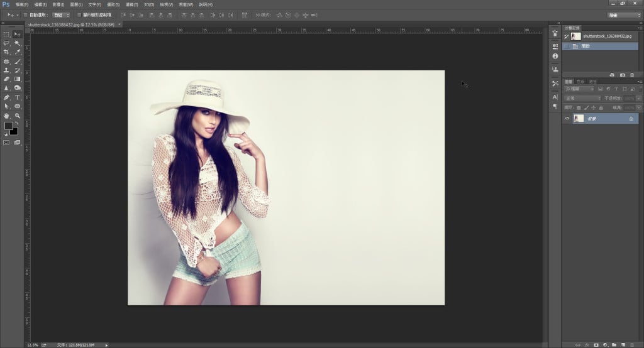The image size is (644, 348).
Task: Toggle visibility eye of the background layer
Action: (567, 118)
